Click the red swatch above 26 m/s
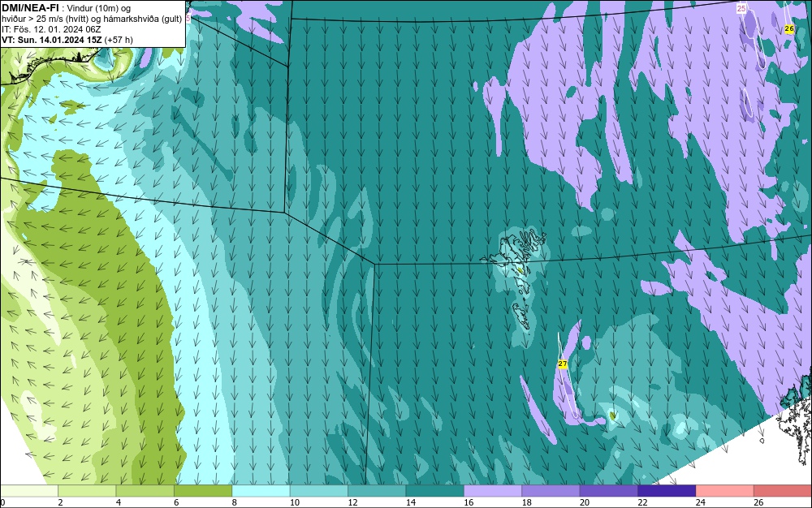Image resolution: width=812 pixels, height=508 pixels. (x=783, y=491)
